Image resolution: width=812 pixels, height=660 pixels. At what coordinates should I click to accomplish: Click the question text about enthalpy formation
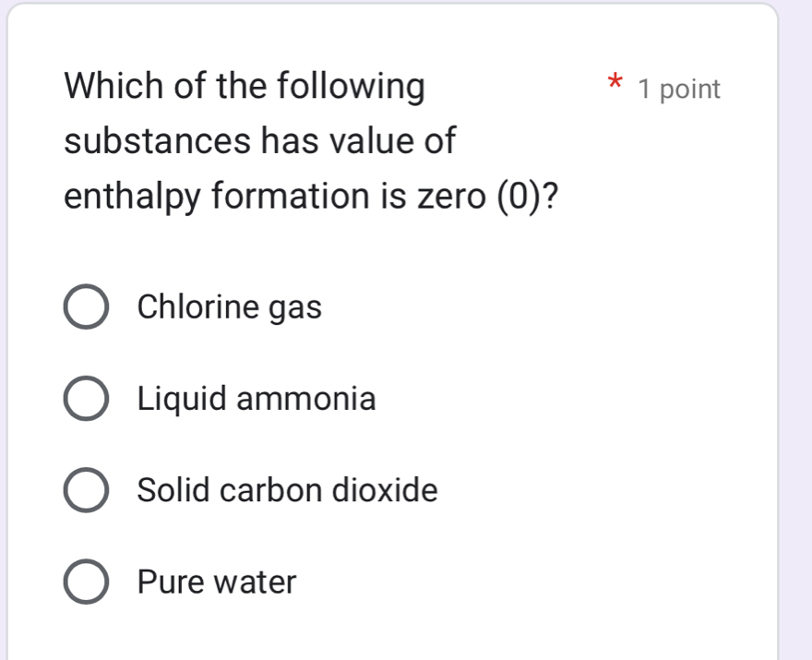pyautogui.click(x=314, y=140)
